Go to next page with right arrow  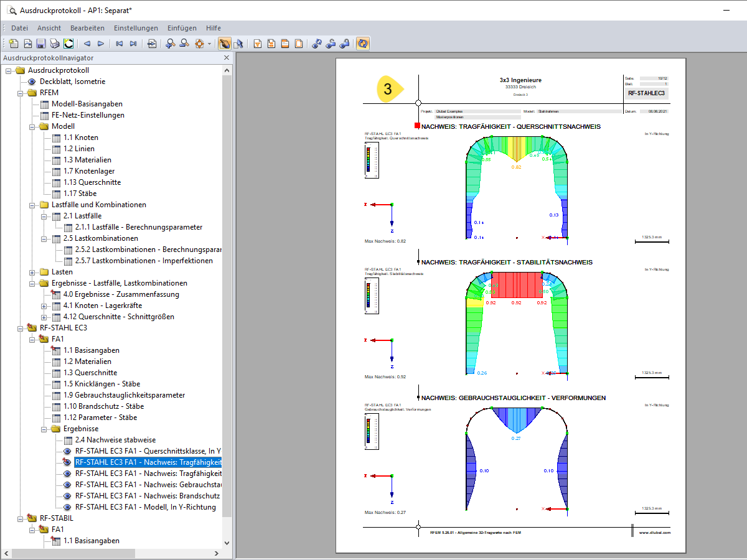101,44
